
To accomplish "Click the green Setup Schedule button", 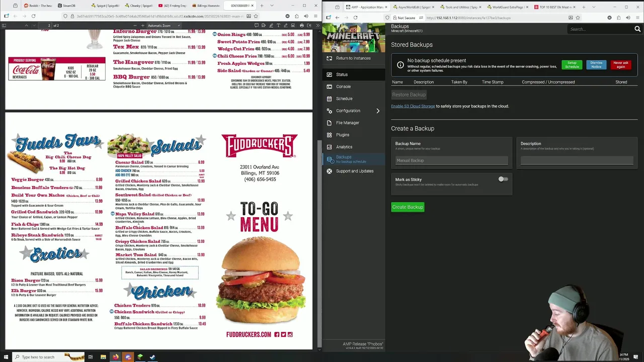I will click(x=572, y=65).
